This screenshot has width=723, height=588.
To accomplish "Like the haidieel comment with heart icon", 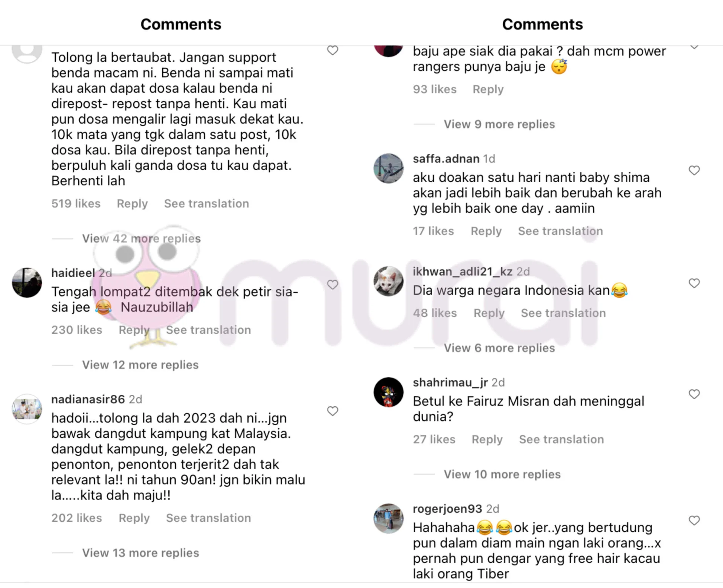I will click(333, 285).
